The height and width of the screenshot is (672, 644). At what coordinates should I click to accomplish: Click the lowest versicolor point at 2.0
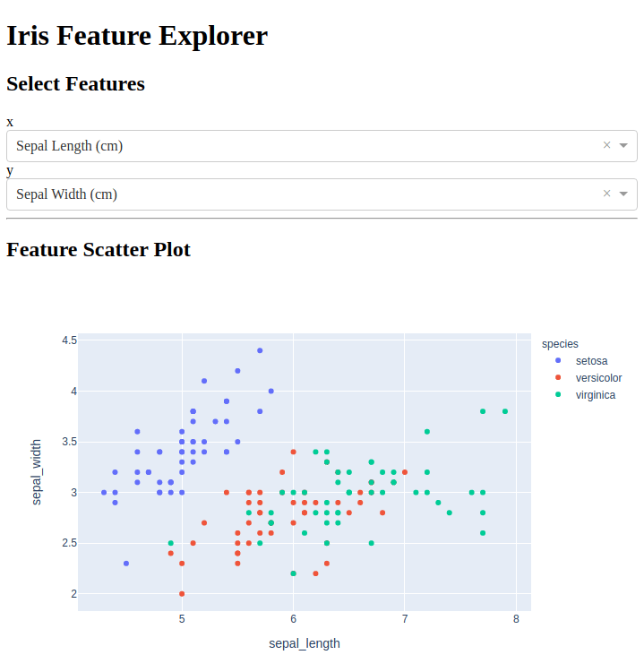(182, 593)
